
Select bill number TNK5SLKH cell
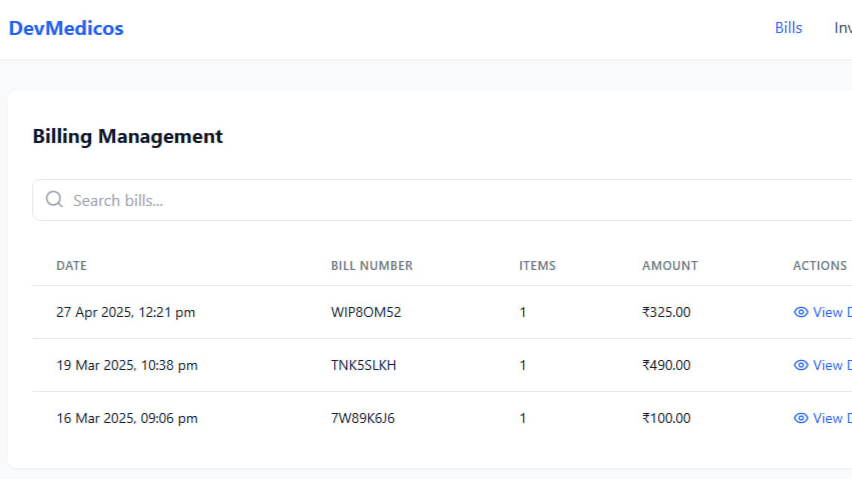[363, 365]
